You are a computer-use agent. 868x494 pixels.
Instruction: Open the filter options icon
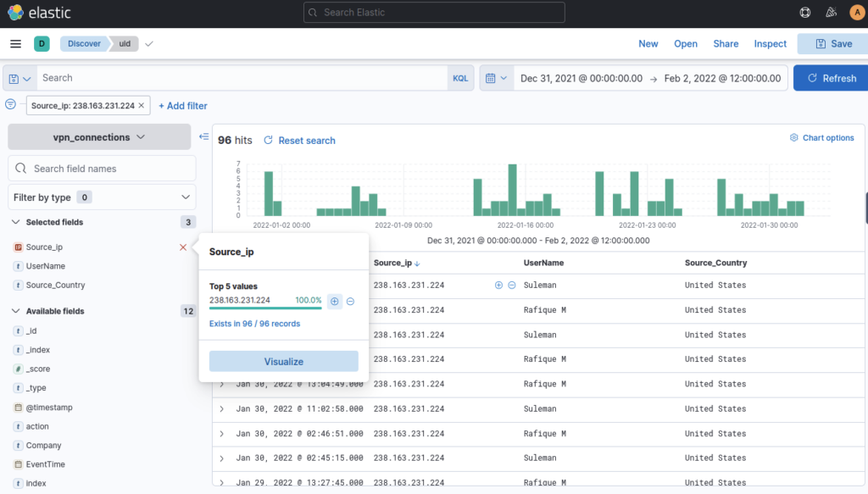(x=10, y=104)
